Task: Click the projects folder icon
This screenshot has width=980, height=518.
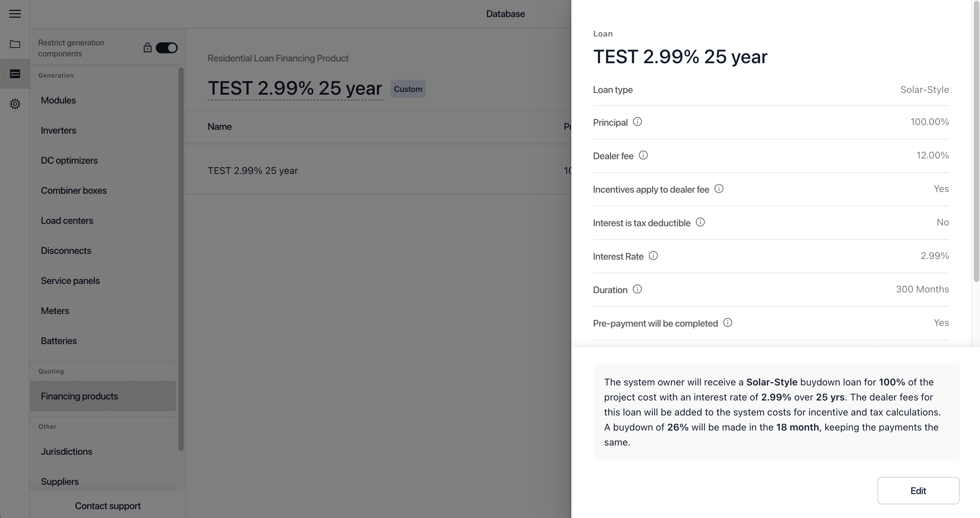Action: coord(15,44)
